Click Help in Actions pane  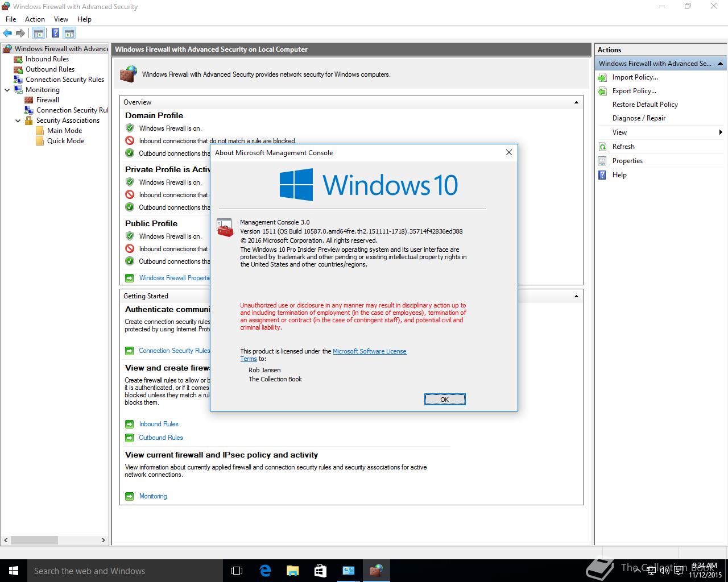tap(619, 175)
